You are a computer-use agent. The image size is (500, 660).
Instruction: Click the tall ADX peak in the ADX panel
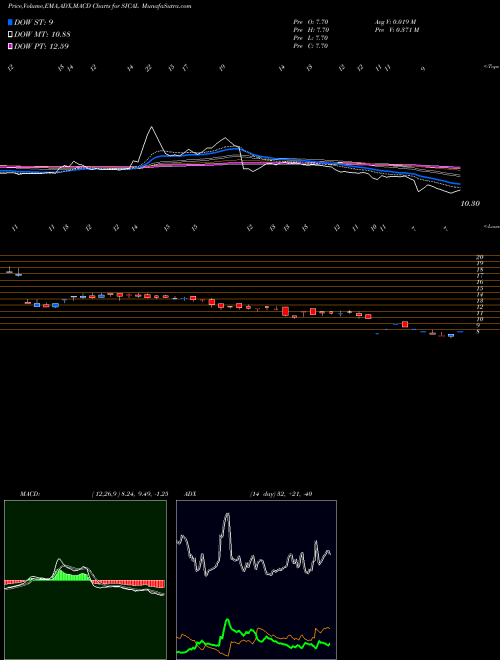pyautogui.click(x=228, y=514)
